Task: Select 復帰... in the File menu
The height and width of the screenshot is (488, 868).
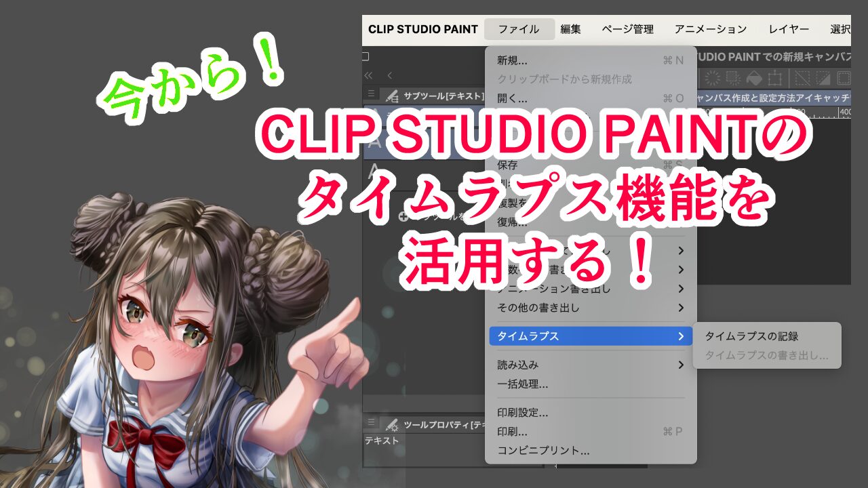Action: [590, 222]
